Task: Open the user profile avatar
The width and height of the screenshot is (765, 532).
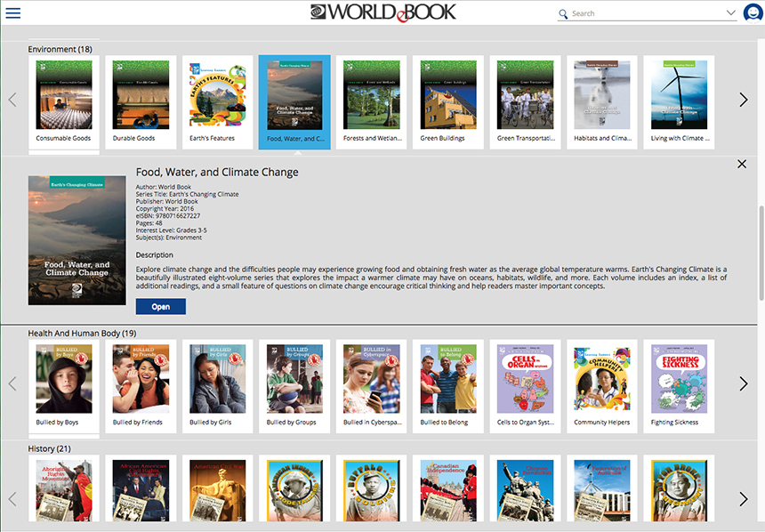Action: coord(753,13)
